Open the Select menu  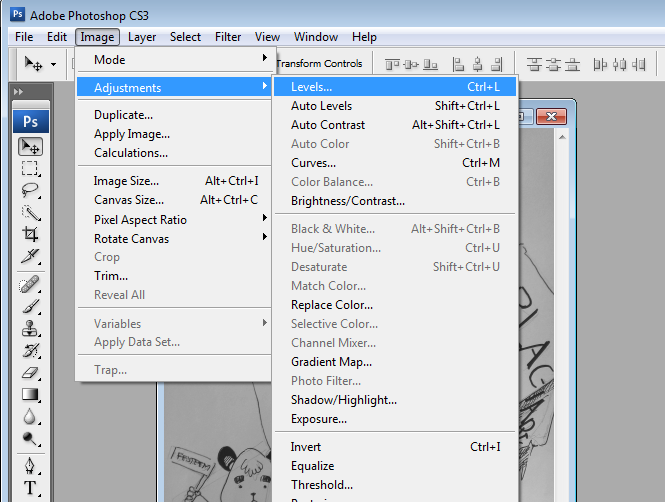[x=185, y=37]
